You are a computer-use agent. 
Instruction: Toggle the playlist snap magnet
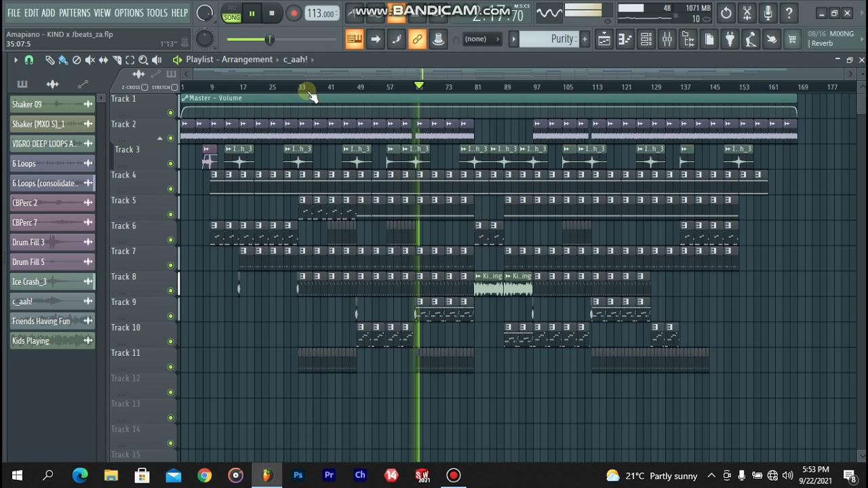[x=29, y=60]
